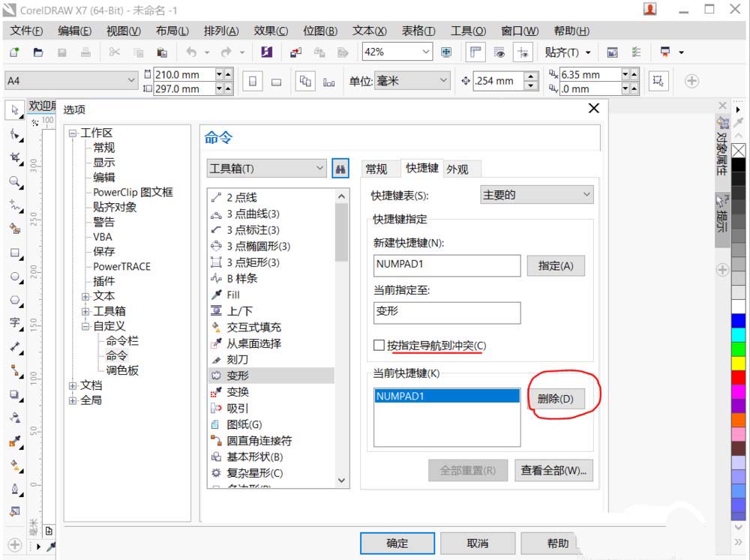
Task: Confirm with the 确定 button
Action: click(397, 544)
